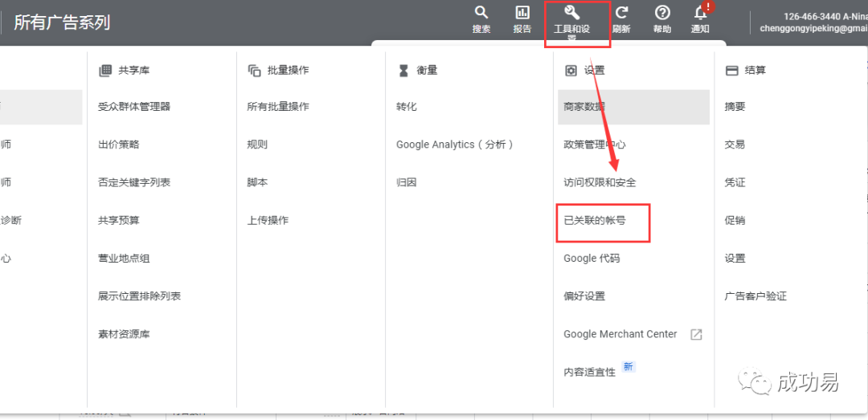Select 所有批量操作

(x=278, y=107)
